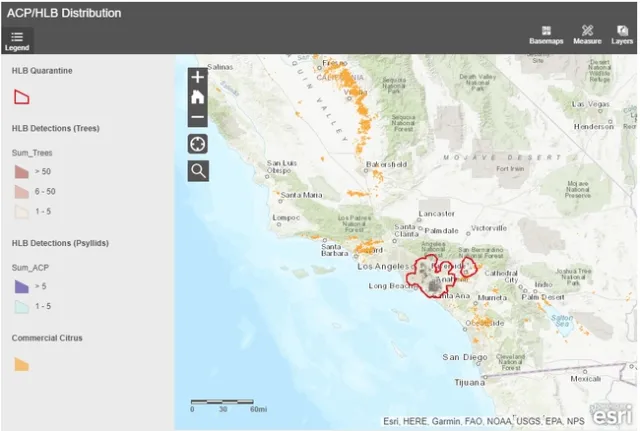Select HLB Detections (Trees) heading
Viewport: 640px width, 431px height.
pos(56,128)
